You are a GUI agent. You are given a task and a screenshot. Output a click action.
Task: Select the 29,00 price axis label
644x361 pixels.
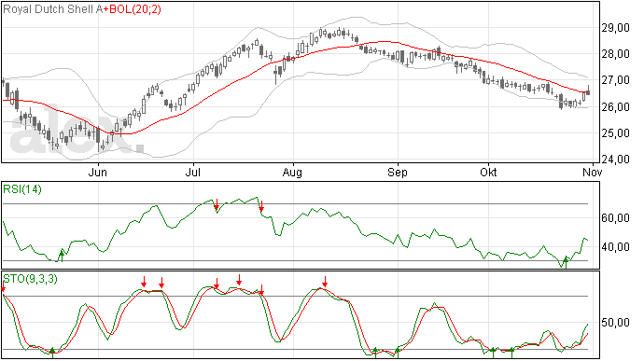pos(615,28)
